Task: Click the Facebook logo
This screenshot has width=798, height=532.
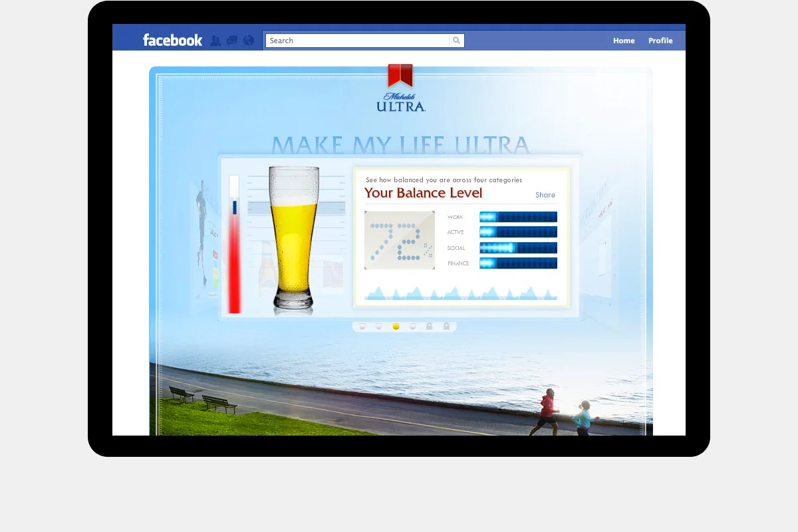Action: point(172,41)
